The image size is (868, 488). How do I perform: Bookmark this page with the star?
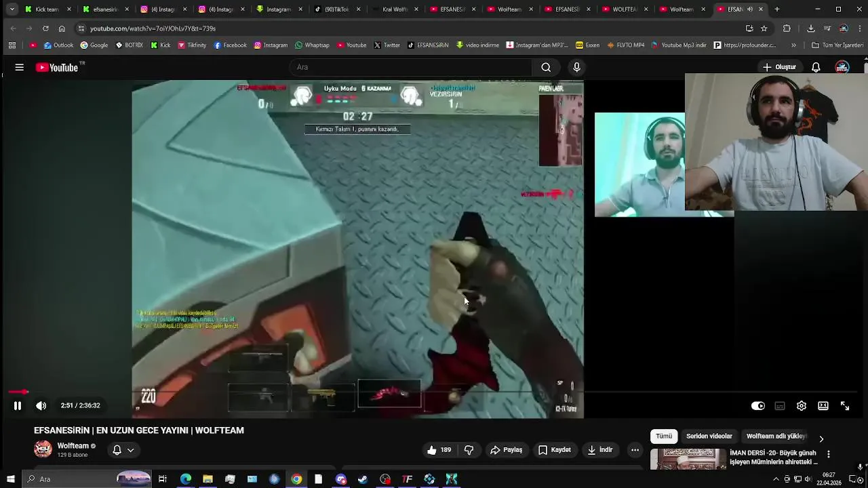(764, 28)
